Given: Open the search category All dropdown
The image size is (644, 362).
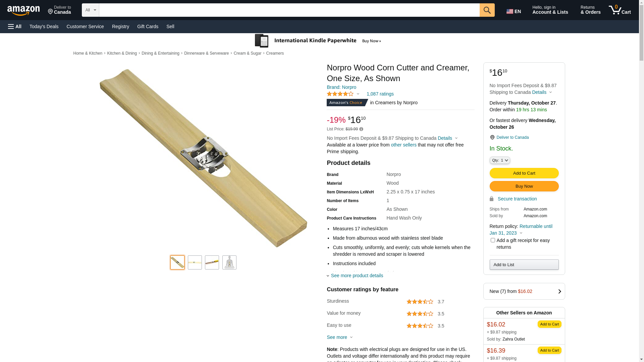Looking at the screenshot, I should pyautogui.click(x=90, y=10).
